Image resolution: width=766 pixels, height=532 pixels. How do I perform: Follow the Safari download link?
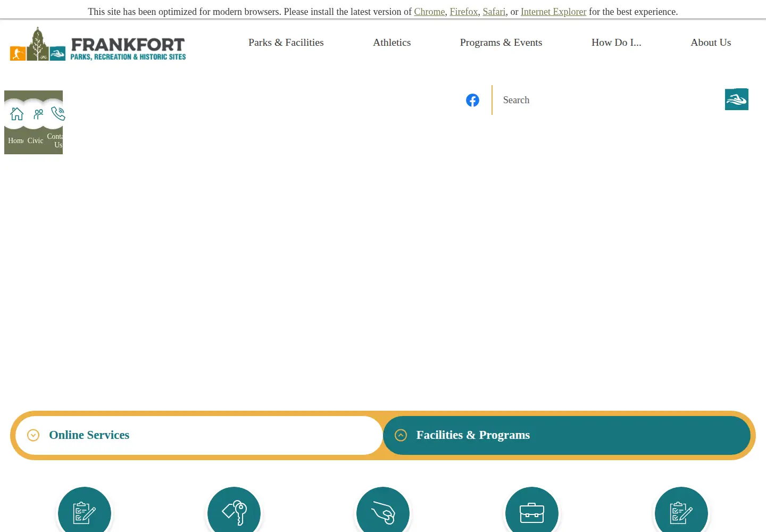[x=494, y=12]
